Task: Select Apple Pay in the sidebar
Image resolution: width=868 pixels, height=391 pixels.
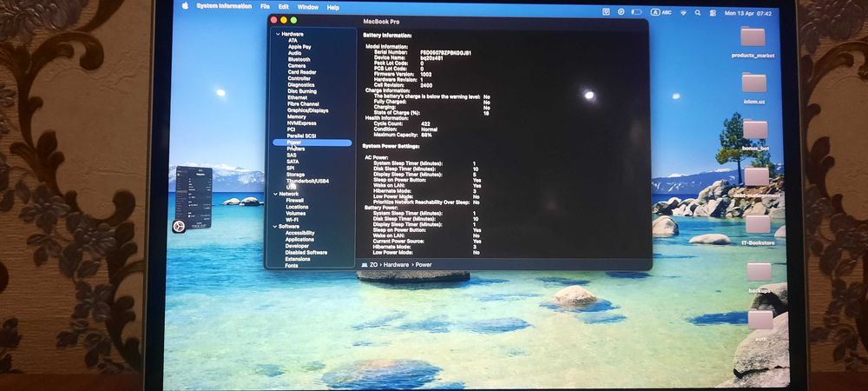Action: [299, 47]
